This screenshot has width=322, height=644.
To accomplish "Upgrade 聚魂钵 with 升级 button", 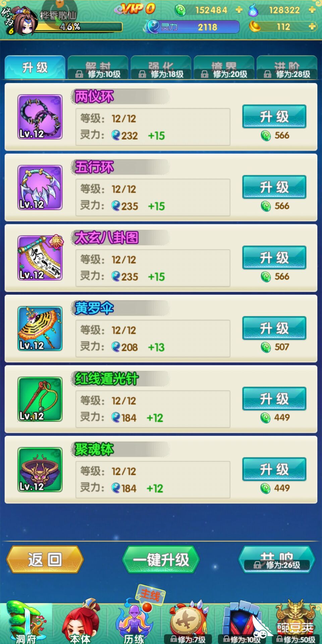I will (x=274, y=469).
